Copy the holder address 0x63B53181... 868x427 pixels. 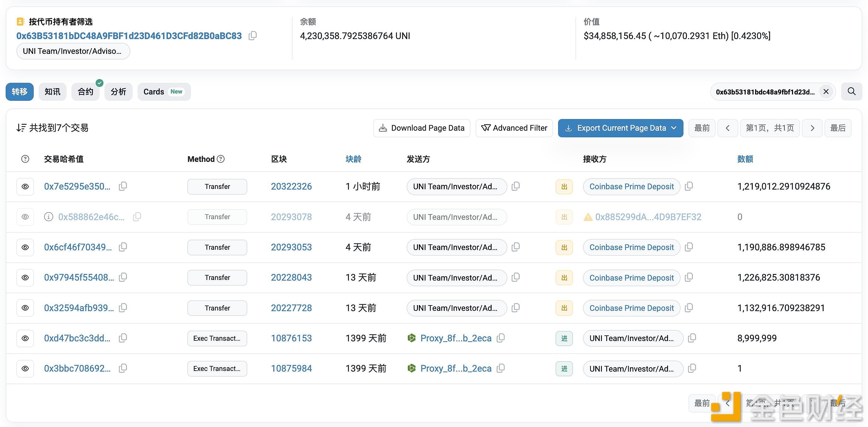(x=253, y=35)
